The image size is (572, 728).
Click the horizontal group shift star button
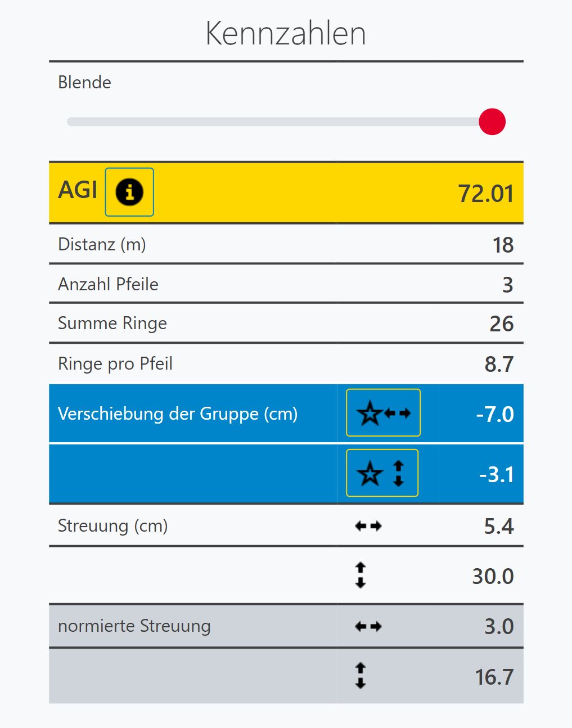pyautogui.click(x=383, y=413)
